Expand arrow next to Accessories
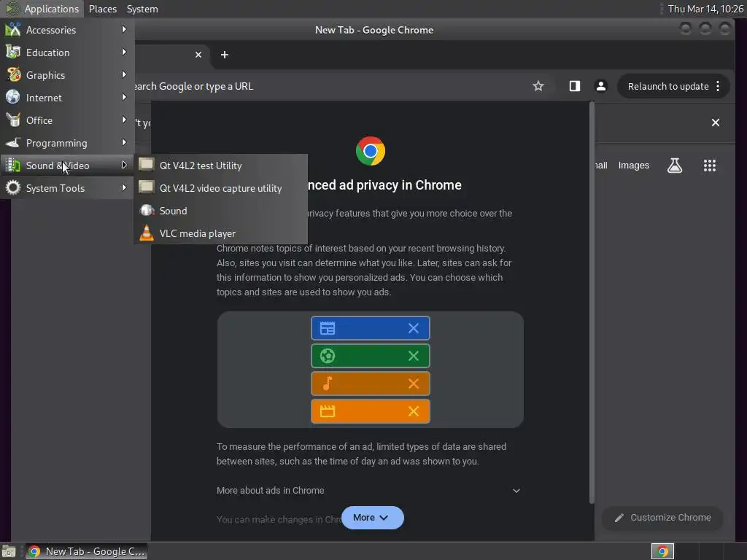The image size is (747, 560). point(124,29)
